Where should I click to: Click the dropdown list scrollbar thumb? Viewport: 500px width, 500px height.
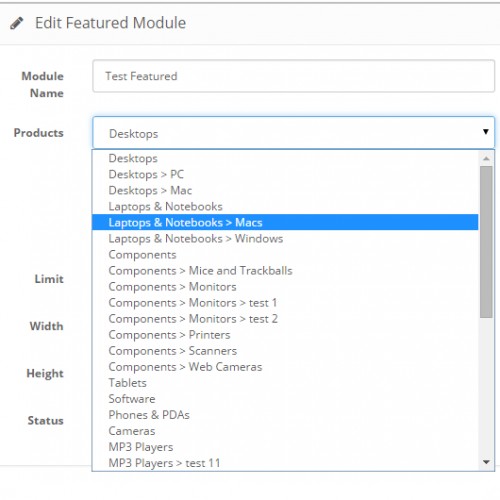pyautogui.click(x=486, y=242)
